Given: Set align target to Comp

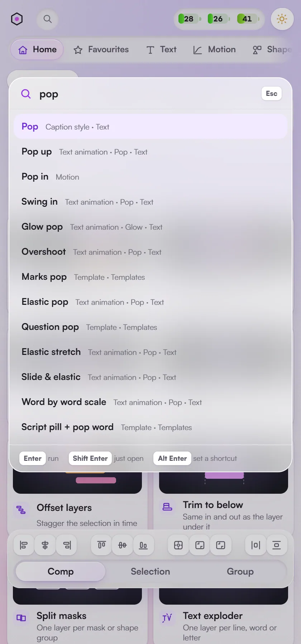Looking at the screenshot, I should tap(61, 571).
